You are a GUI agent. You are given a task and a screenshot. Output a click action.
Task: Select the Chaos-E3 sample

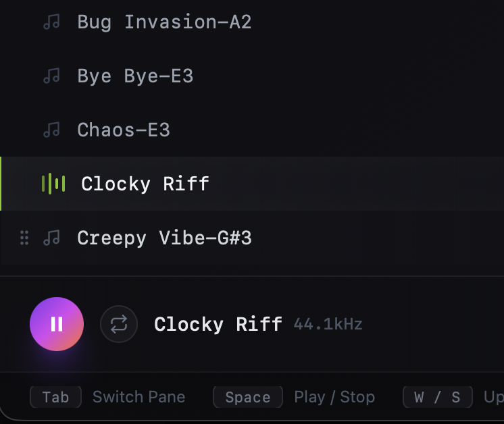click(x=124, y=130)
